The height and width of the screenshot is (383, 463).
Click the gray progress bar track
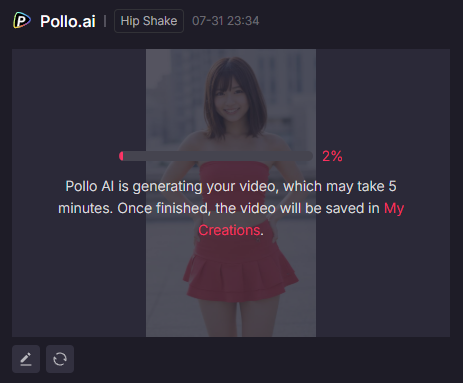point(218,156)
